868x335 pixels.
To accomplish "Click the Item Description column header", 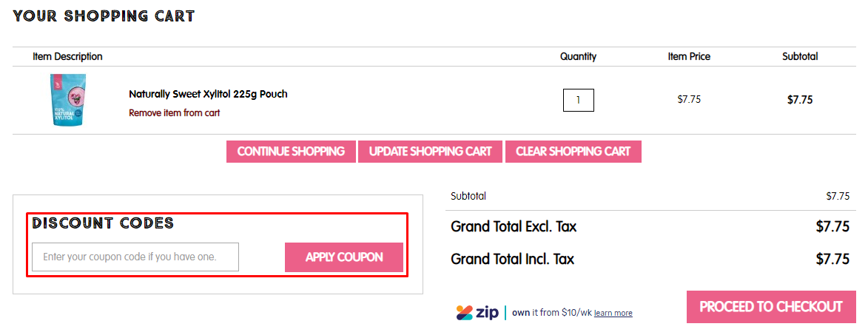I will 67,56.
